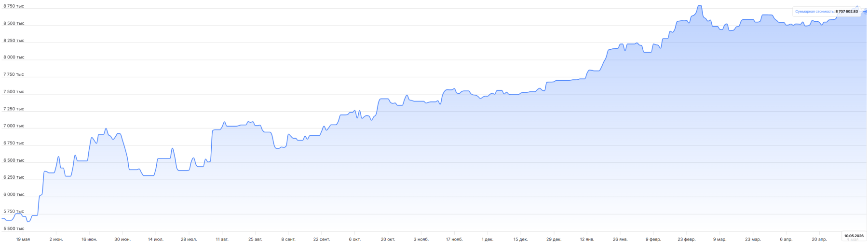This screenshot has height=244, width=868.
Task: Click the highlighted data point on the chart line
Action: 866,12
